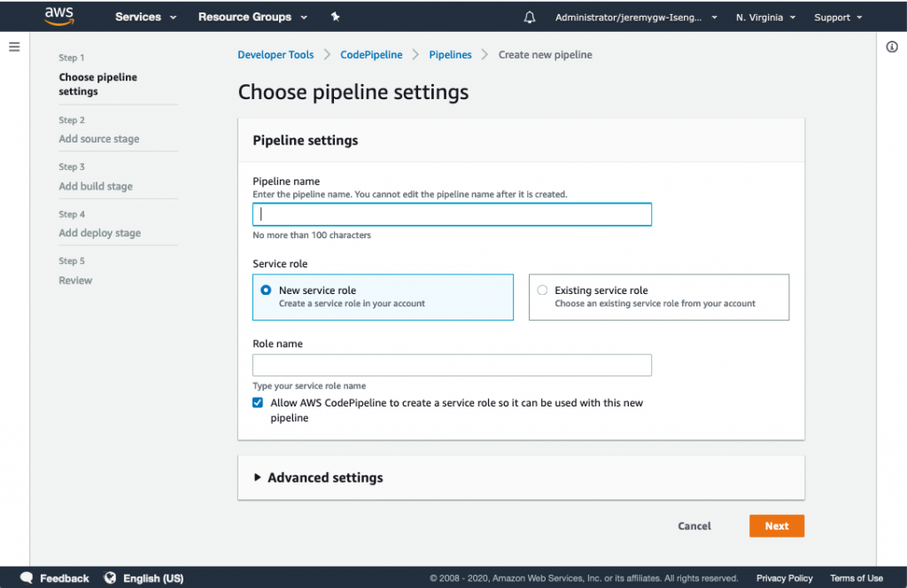Click the Cancel button

click(x=694, y=526)
